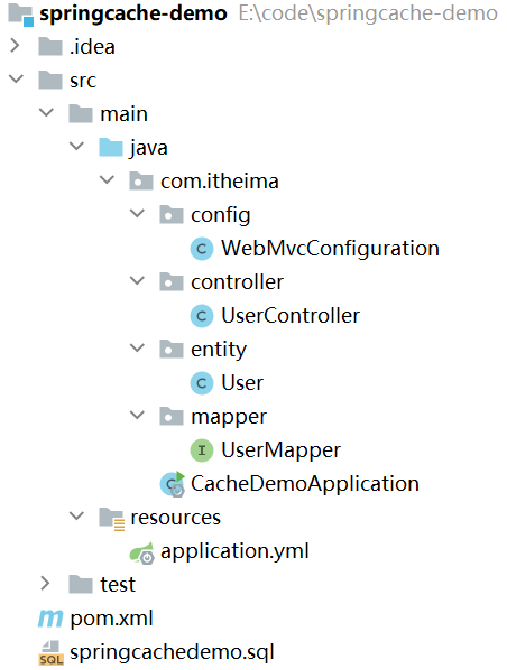Select the main folder item
This screenshot has height=670, width=507.
coord(124,114)
